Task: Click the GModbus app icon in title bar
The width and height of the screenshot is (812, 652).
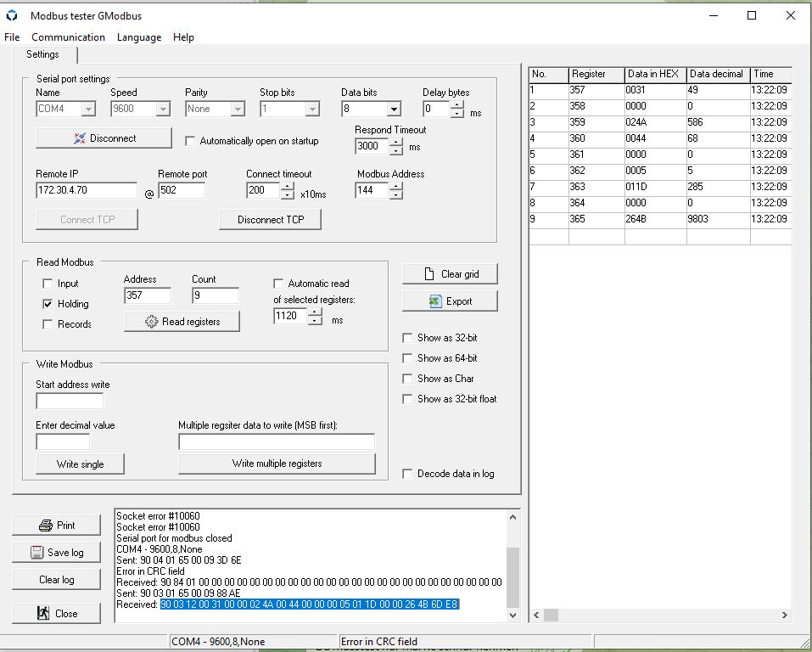Action: (11, 15)
